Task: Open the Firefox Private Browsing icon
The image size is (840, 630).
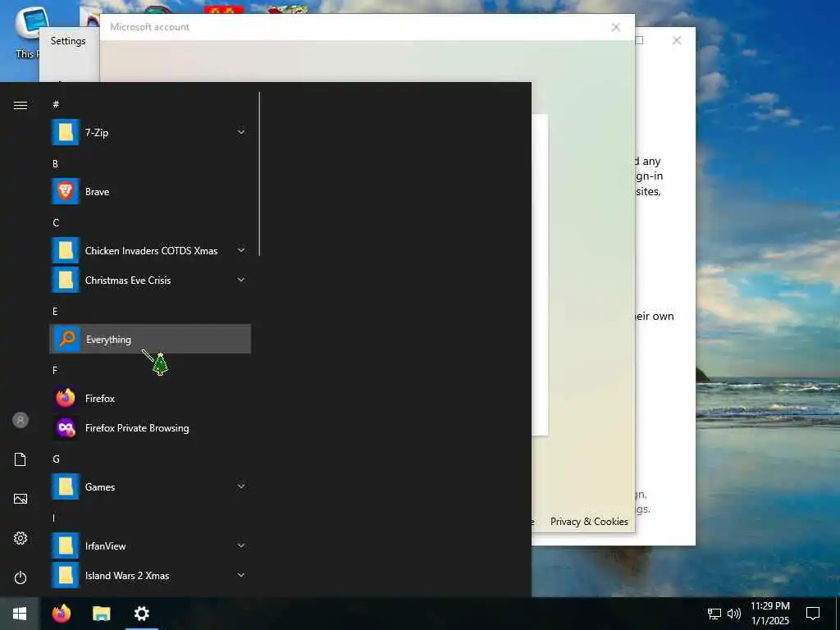Action: click(x=66, y=427)
